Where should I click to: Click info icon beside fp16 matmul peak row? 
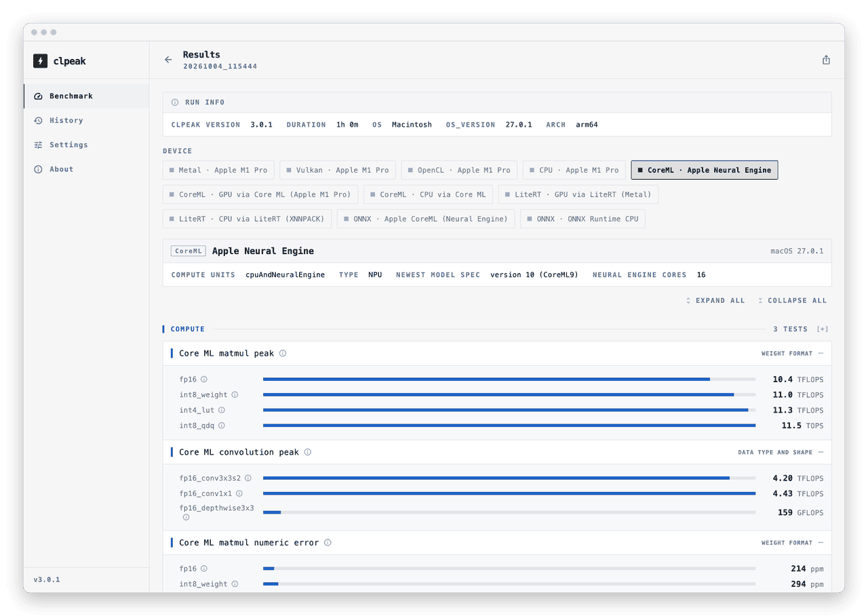coord(203,379)
